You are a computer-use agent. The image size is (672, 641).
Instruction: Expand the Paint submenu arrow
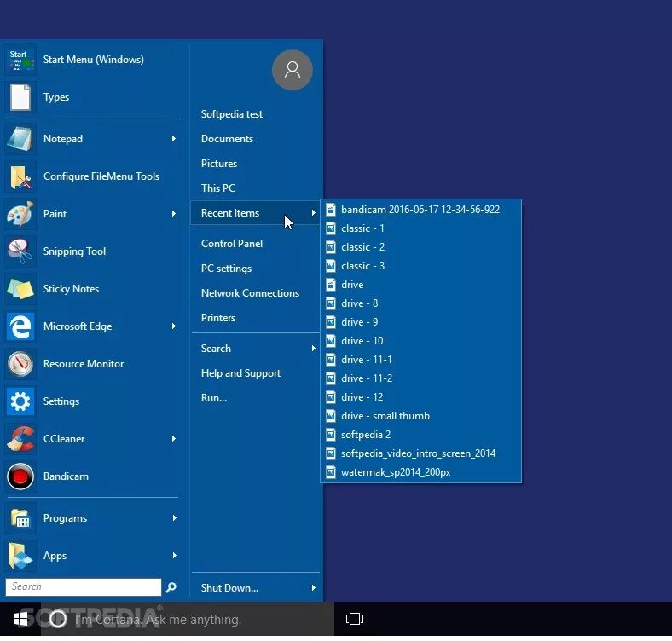point(174,213)
